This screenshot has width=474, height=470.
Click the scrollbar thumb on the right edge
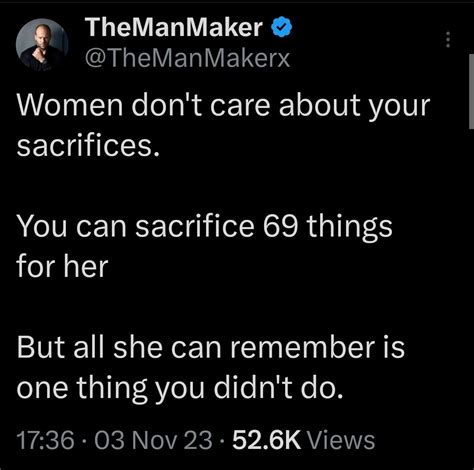coord(471,91)
